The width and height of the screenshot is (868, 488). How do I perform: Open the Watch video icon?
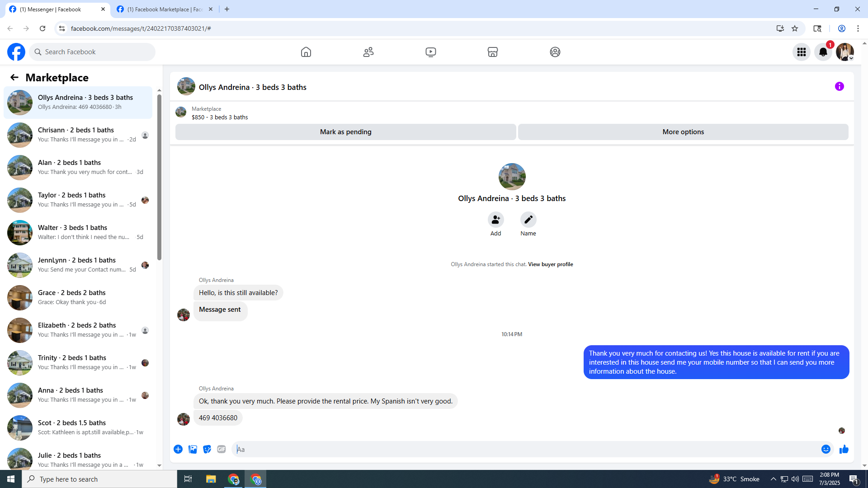click(x=430, y=52)
